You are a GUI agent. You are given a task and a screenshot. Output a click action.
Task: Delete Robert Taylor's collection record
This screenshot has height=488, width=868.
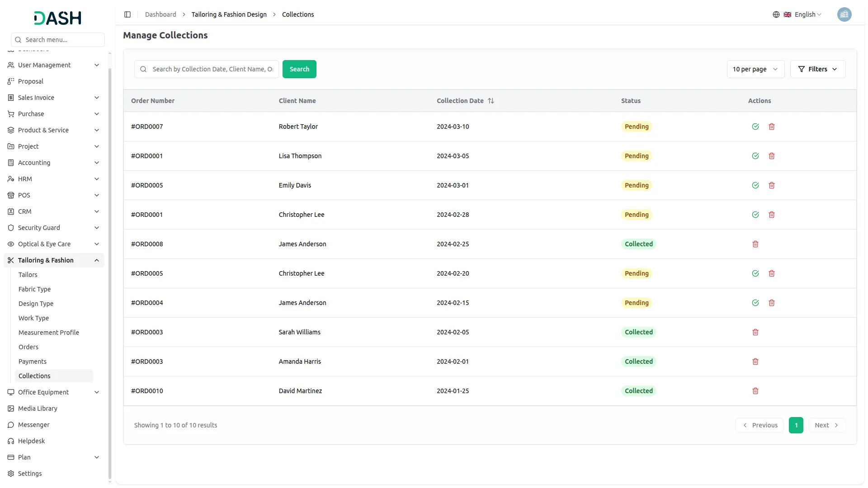tap(772, 127)
